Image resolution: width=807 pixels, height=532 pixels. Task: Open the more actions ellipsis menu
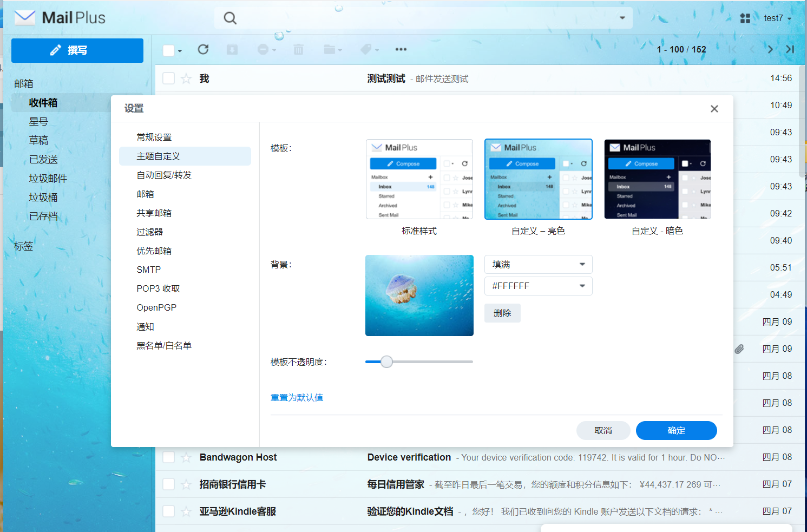401,50
